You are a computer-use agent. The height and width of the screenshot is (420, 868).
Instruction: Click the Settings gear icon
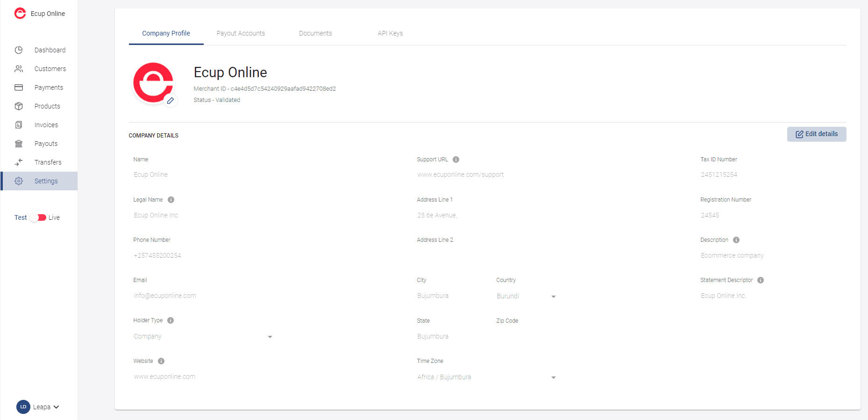[19, 181]
